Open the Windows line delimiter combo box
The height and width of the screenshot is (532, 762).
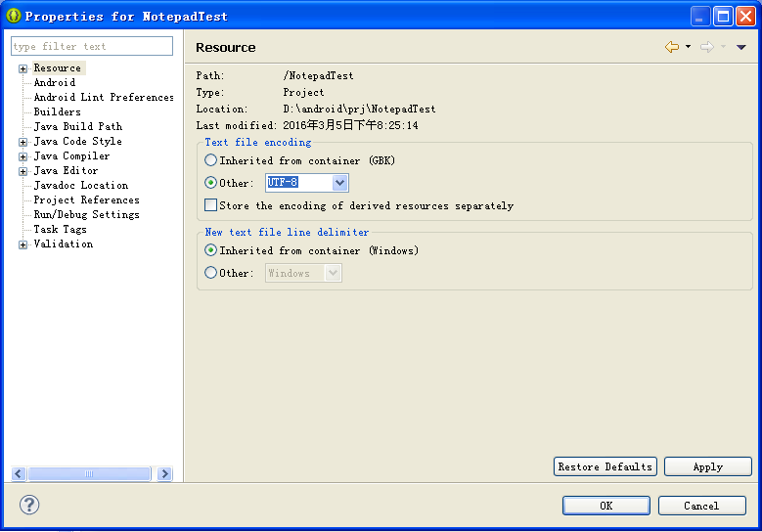[x=303, y=273]
